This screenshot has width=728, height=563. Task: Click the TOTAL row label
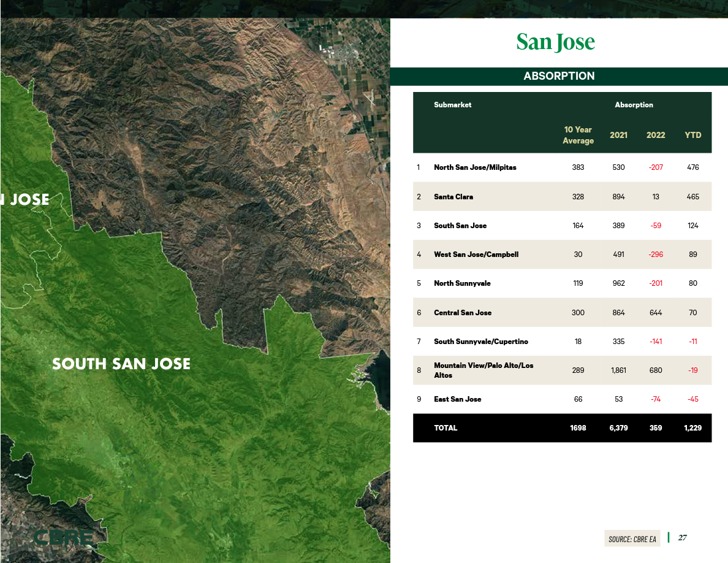point(446,428)
